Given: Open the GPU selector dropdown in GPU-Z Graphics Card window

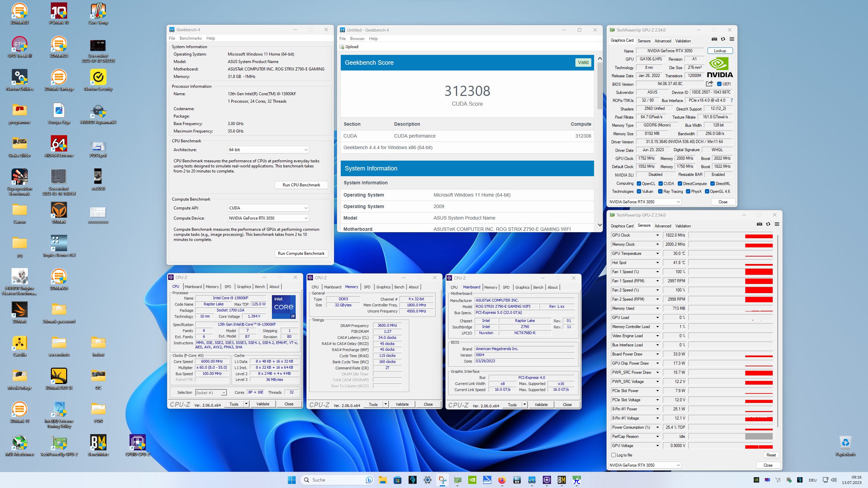Looking at the screenshot, I should 645,202.
